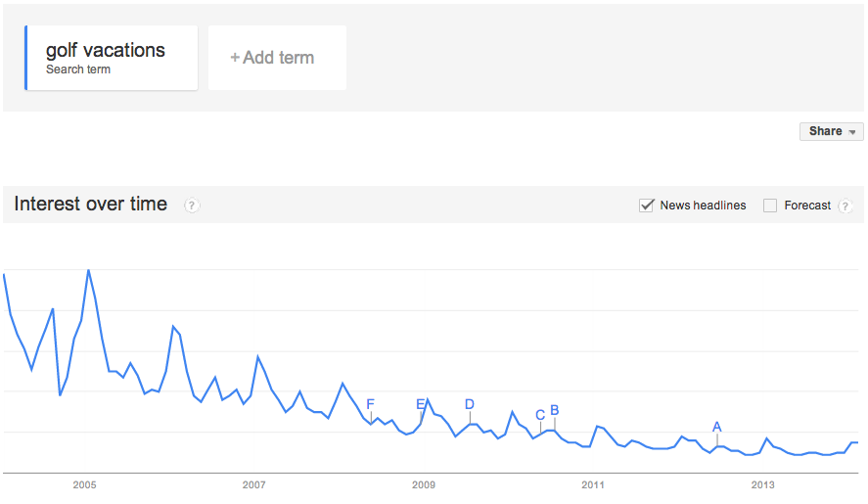Select the golf vacations search term

106,57
